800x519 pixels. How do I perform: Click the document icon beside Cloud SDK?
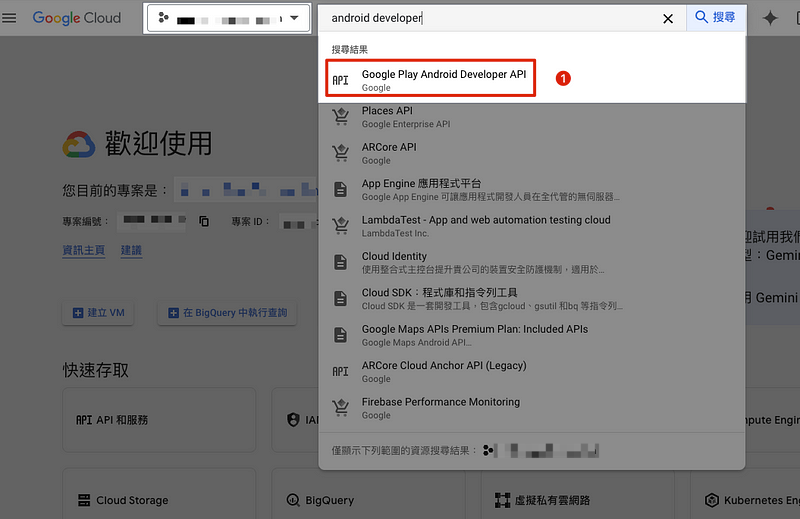[340, 299]
